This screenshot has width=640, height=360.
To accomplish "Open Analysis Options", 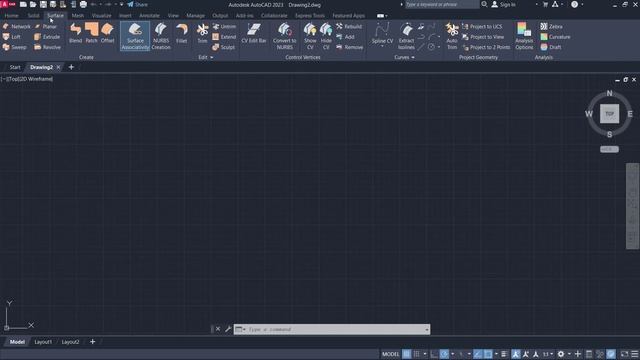I will point(524,36).
